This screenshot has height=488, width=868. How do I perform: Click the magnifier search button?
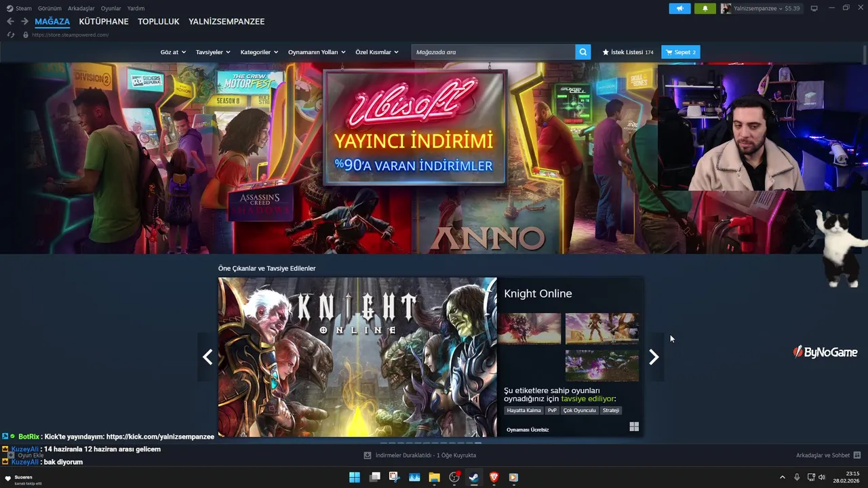(583, 52)
